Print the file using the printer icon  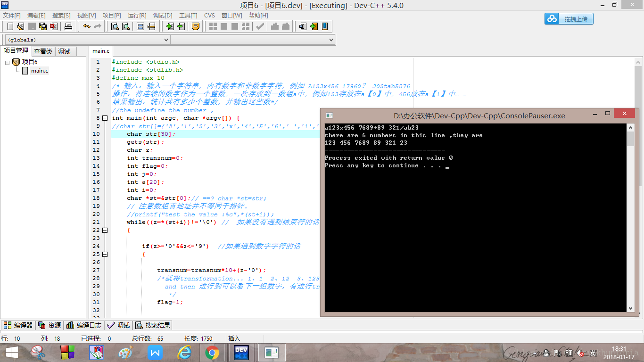point(68,26)
